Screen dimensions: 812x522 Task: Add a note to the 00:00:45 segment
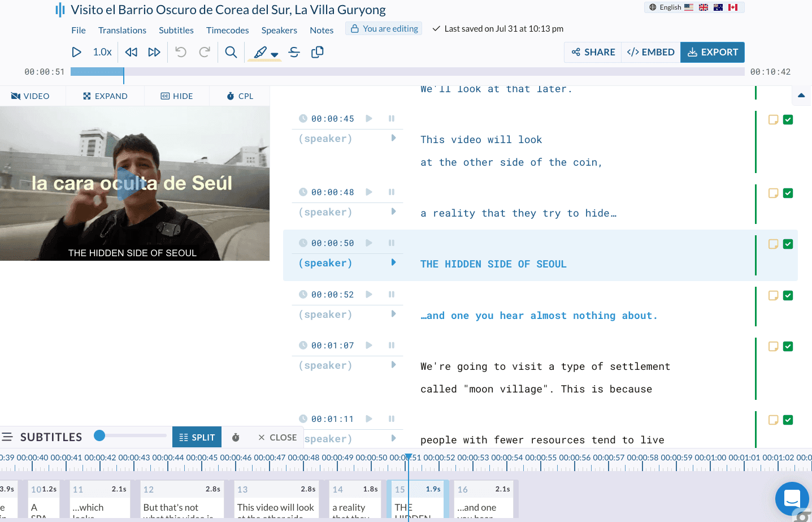(773, 119)
